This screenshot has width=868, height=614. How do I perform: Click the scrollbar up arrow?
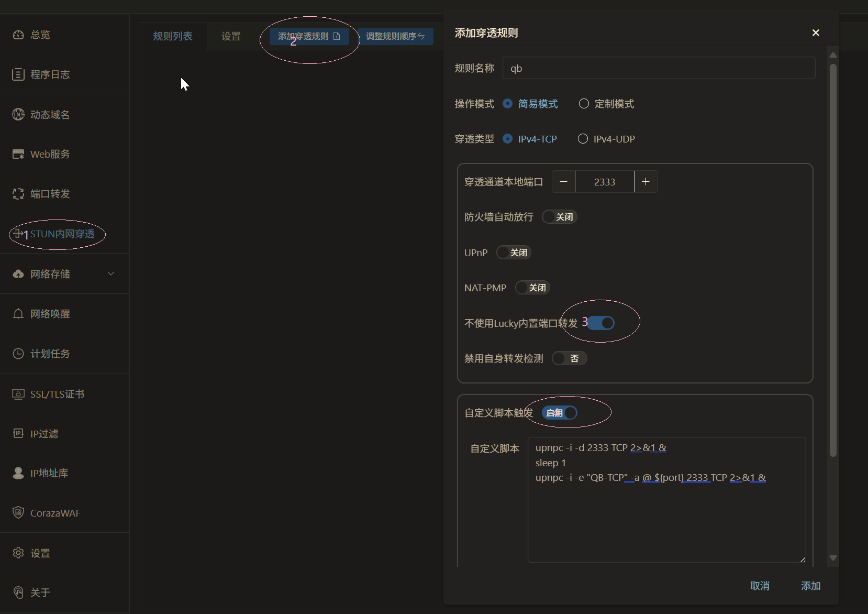833,55
